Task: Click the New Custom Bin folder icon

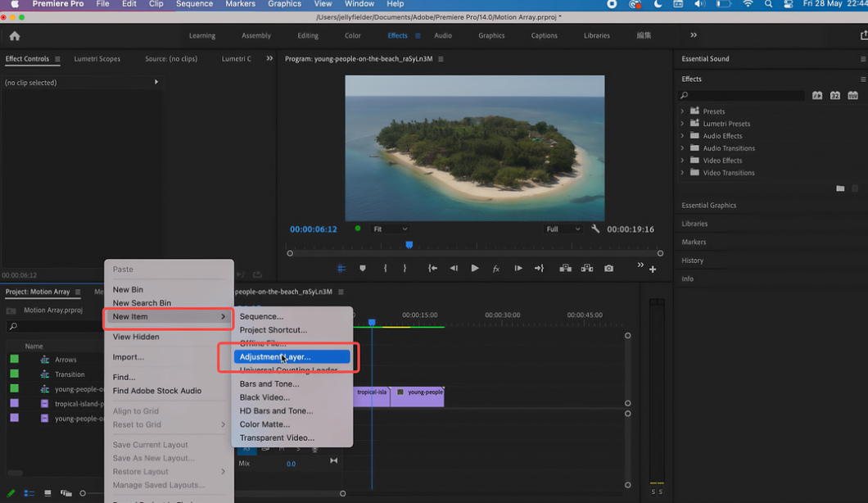Action: click(x=840, y=188)
